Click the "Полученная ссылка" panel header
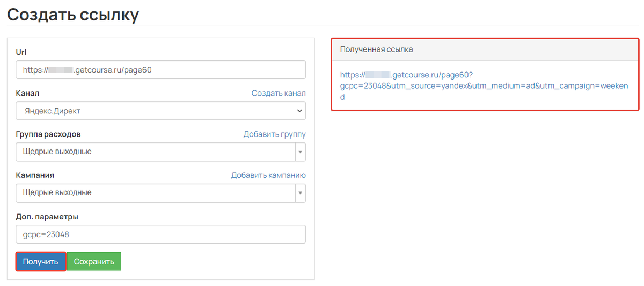This screenshot has height=286, width=644. click(377, 49)
